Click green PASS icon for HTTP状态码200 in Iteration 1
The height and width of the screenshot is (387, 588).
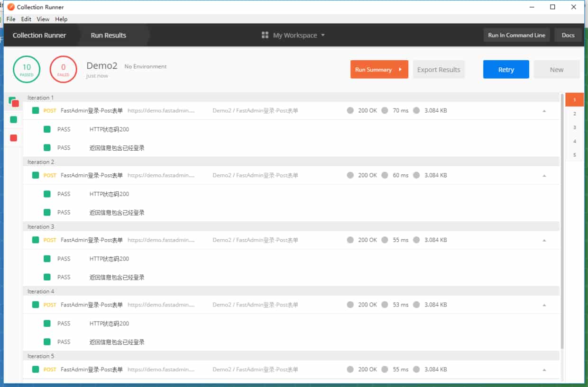(47, 129)
